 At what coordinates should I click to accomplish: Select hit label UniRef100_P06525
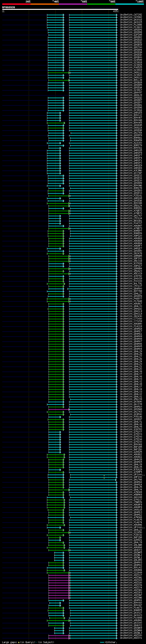pos(131,67)
